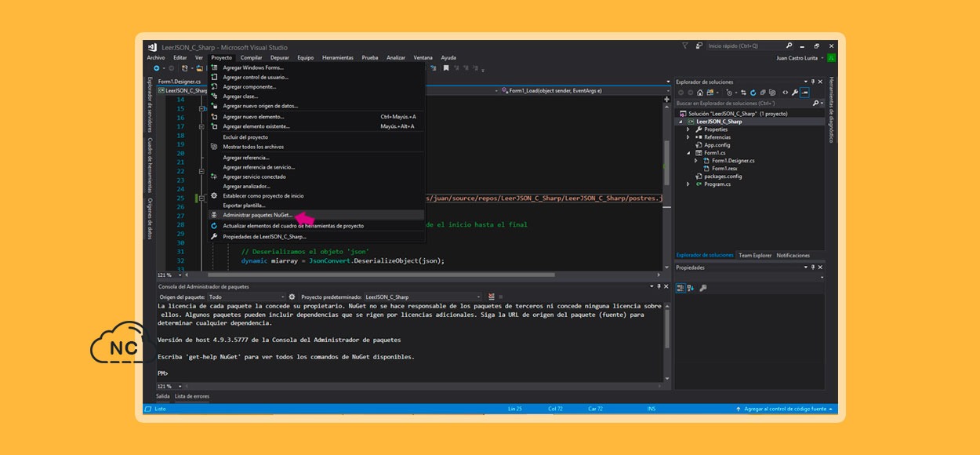Click Agregar componente in Proyecto menu
Image resolution: width=980 pixels, height=455 pixels.
316,86
